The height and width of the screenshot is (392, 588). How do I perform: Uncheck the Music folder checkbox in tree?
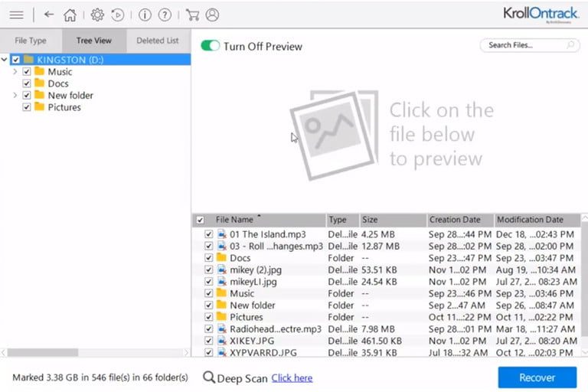point(27,72)
